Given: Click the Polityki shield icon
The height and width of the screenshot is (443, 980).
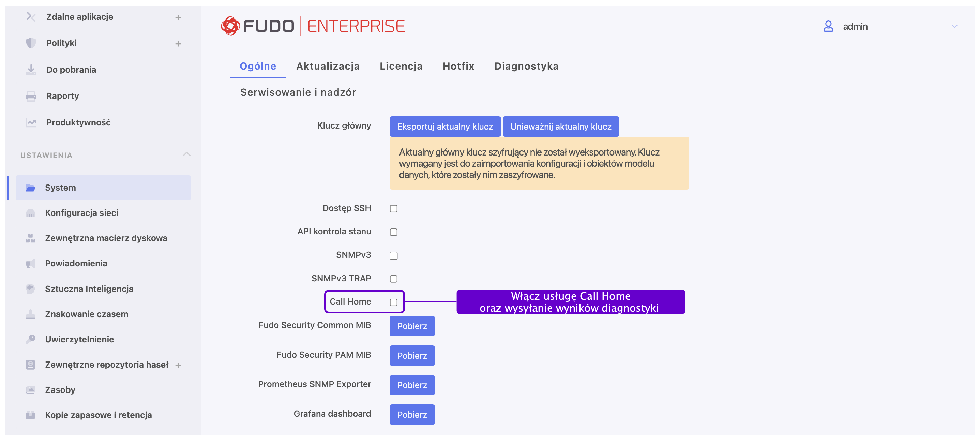Looking at the screenshot, I should point(31,43).
